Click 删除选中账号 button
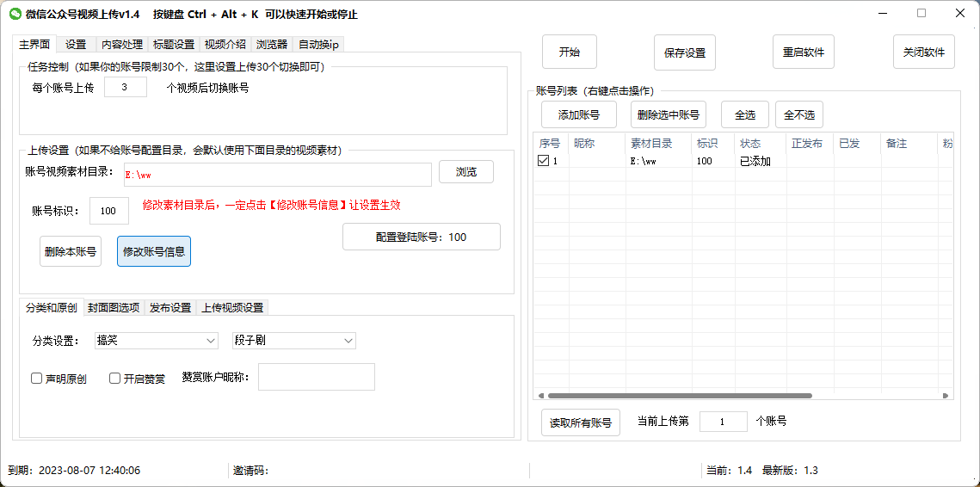The height and width of the screenshot is (487, 980). (x=669, y=114)
